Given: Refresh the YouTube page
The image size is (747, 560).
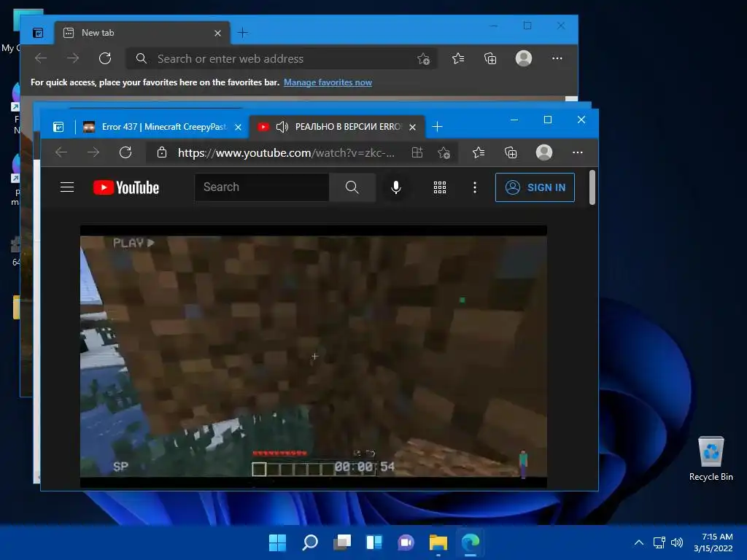Looking at the screenshot, I should (x=125, y=152).
